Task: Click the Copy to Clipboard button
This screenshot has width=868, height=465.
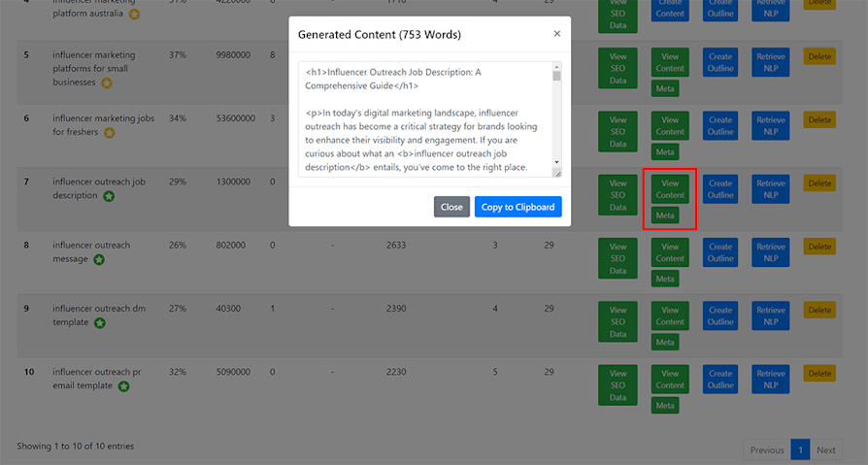Action: point(517,207)
